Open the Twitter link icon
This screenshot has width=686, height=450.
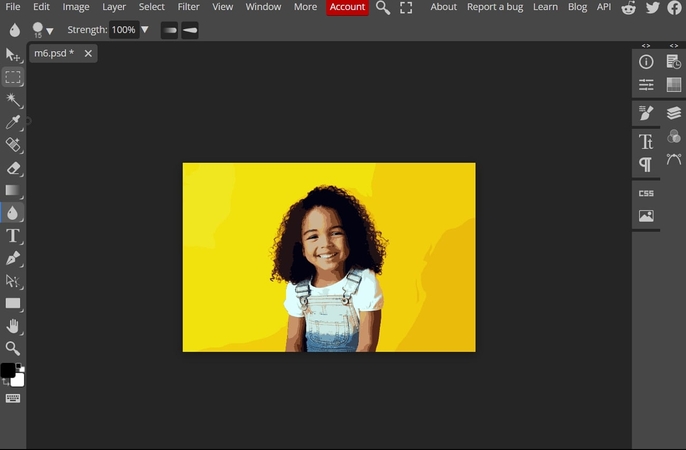[x=652, y=7]
